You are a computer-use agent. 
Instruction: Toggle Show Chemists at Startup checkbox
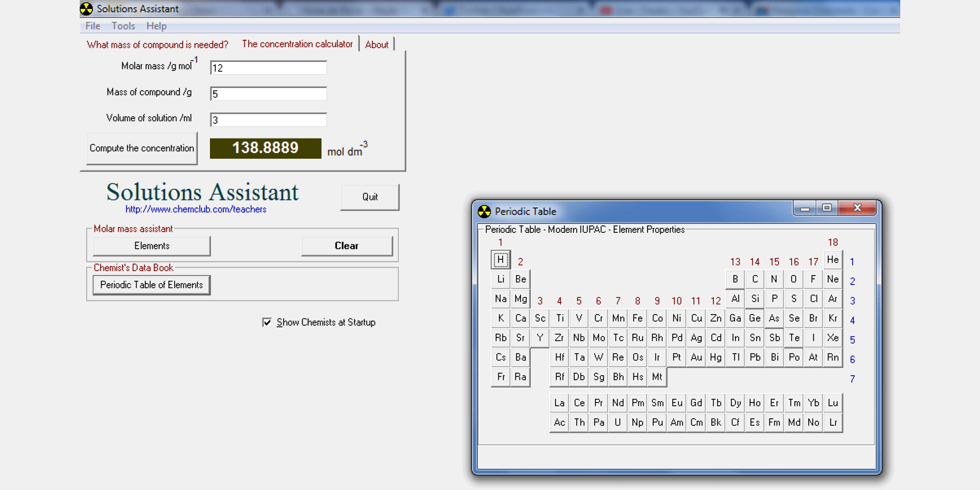click(267, 322)
